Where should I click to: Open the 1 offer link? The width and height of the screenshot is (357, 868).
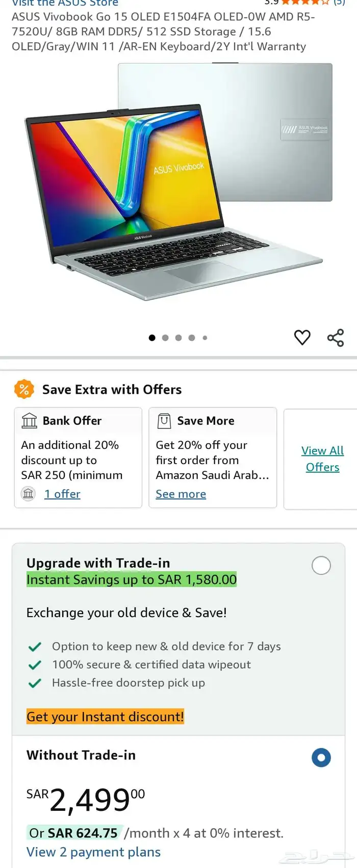(62, 494)
